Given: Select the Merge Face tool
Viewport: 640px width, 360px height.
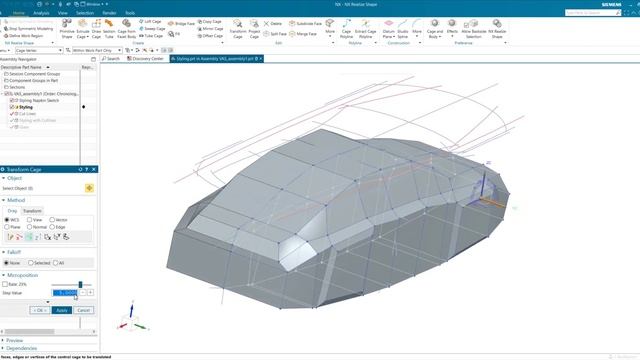Looking at the screenshot, I should click(x=303, y=34).
